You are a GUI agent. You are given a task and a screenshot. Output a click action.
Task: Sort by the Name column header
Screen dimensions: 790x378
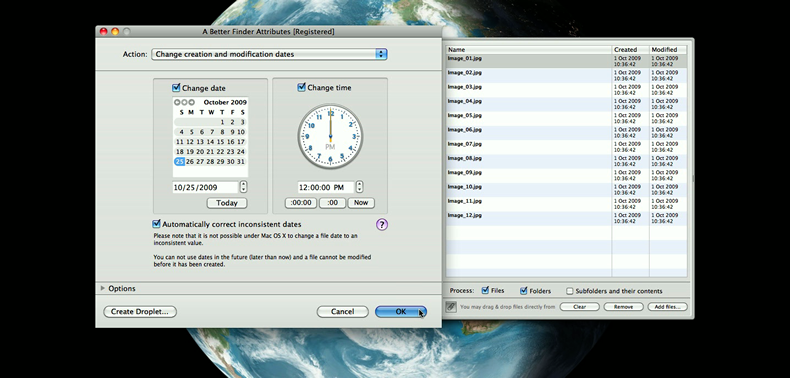529,50
